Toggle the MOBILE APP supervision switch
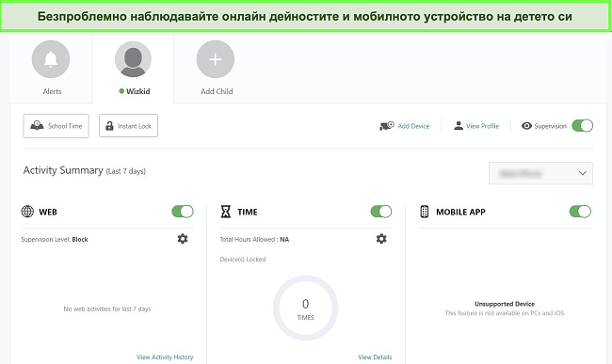This screenshot has height=364, width=612. pyautogui.click(x=580, y=212)
